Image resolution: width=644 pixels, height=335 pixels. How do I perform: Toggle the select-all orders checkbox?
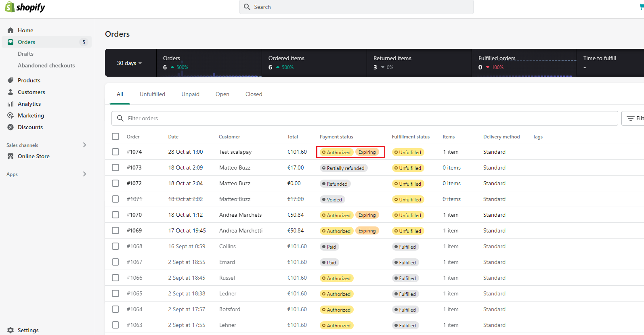pos(115,136)
